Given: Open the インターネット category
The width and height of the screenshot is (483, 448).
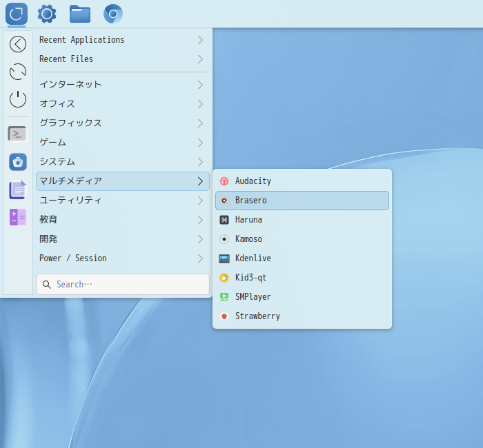Looking at the screenshot, I should coord(122,85).
